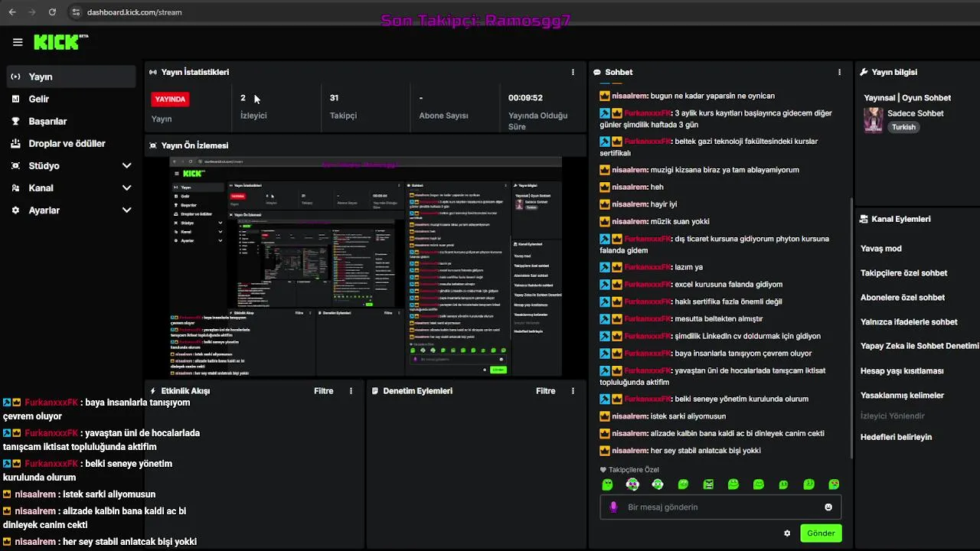Click the Sohbet chat scrollbar
Screen dimensions: 980x551
tap(851, 329)
